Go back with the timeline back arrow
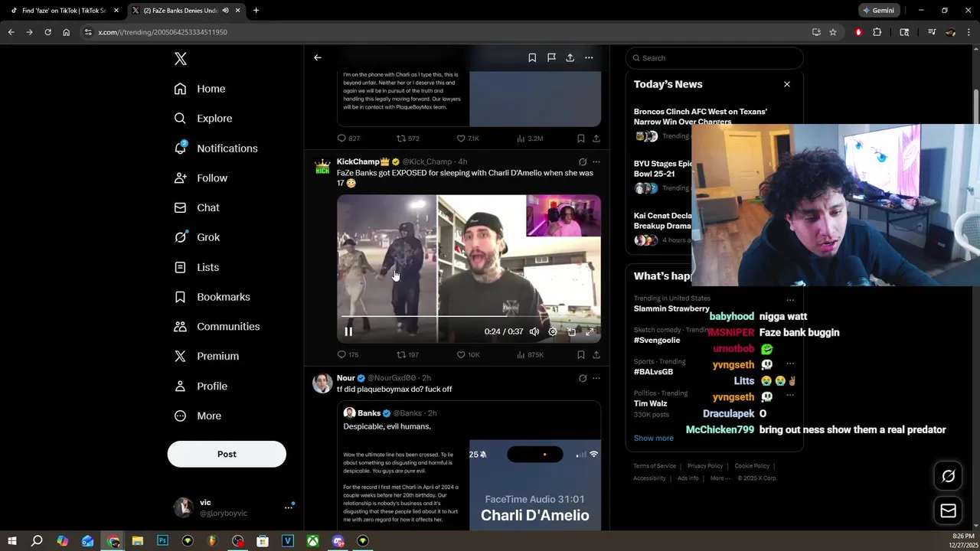The width and height of the screenshot is (980, 551). (x=318, y=57)
